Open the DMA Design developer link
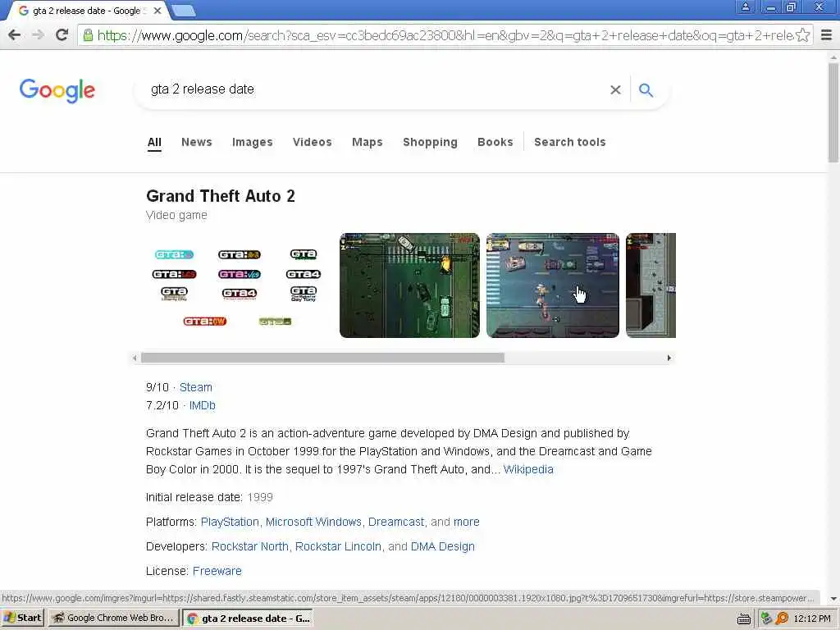This screenshot has height=630, width=840. pyautogui.click(x=442, y=546)
